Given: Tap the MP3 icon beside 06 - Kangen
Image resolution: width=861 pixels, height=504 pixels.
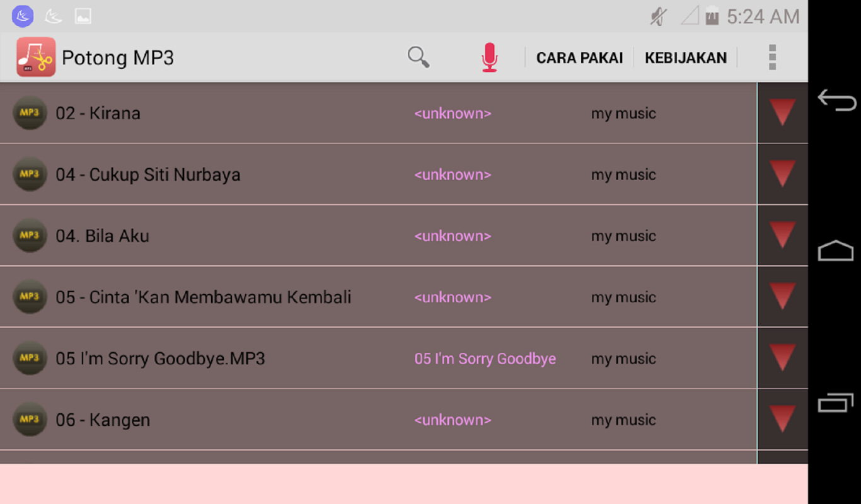Looking at the screenshot, I should [30, 420].
